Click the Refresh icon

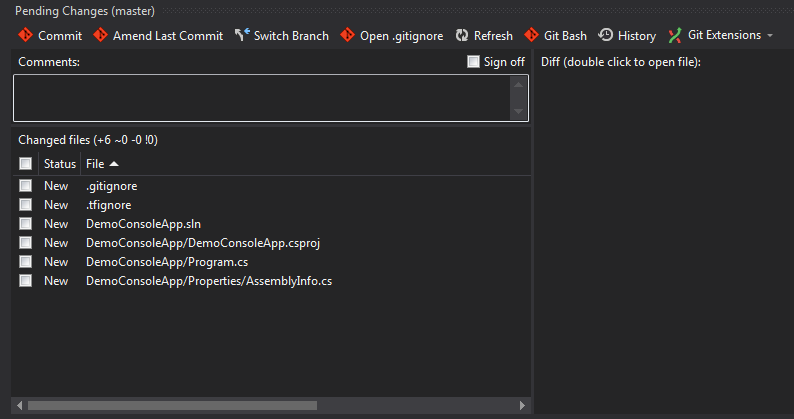[461, 35]
